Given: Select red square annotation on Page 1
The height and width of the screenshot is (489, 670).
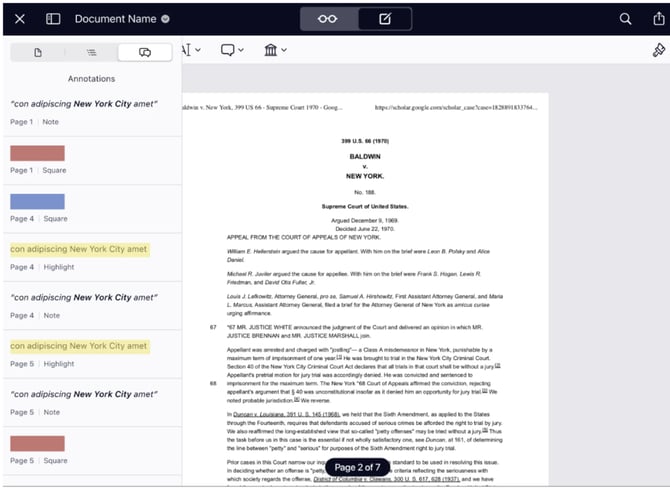Looking at the screenshot, I should [38, 154].
